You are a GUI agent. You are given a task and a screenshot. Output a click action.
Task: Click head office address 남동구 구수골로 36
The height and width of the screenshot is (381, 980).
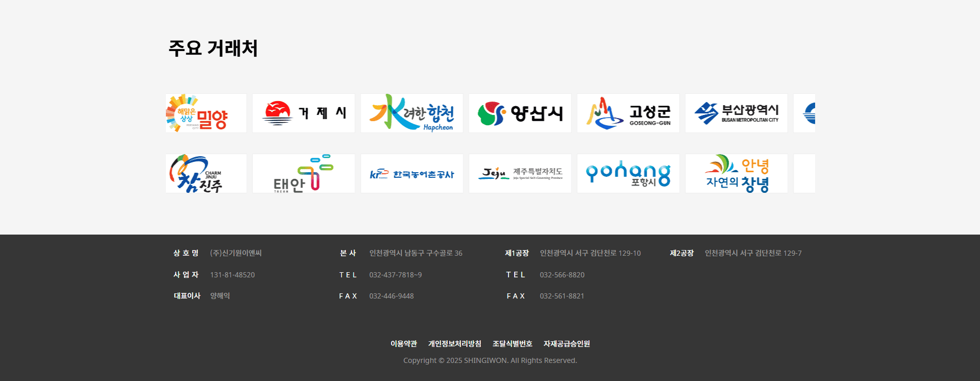point(433,253)
